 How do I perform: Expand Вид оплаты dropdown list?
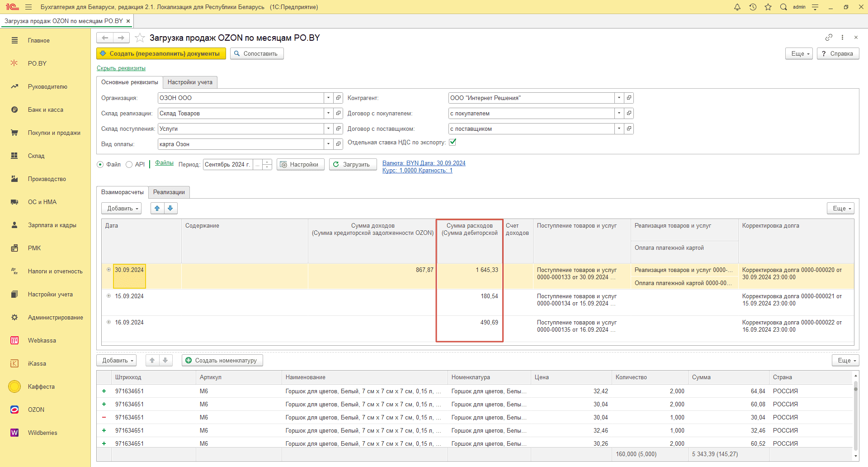point(329,144)
